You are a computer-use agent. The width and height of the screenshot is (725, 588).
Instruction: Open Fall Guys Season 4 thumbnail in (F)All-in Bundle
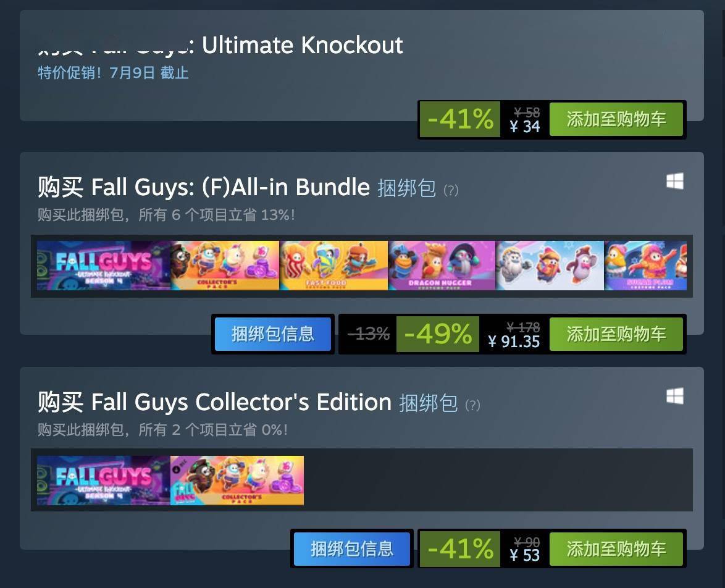[104, 266]
